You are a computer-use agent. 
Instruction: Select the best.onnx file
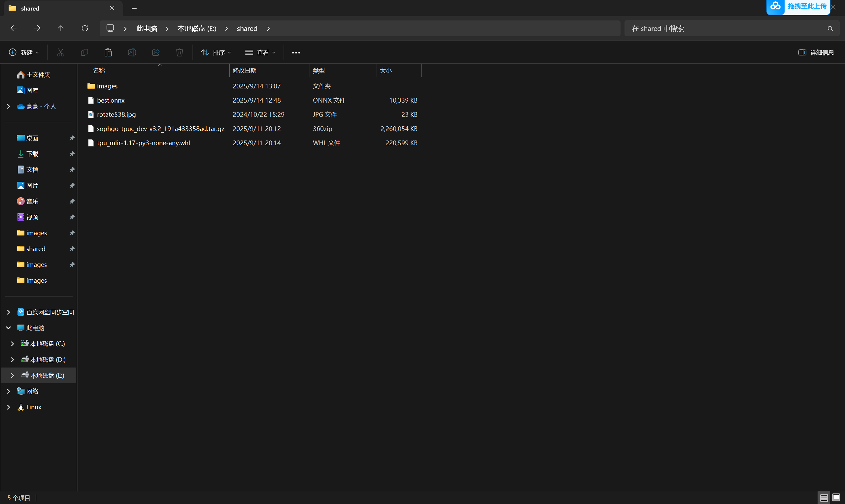[111, 100]
